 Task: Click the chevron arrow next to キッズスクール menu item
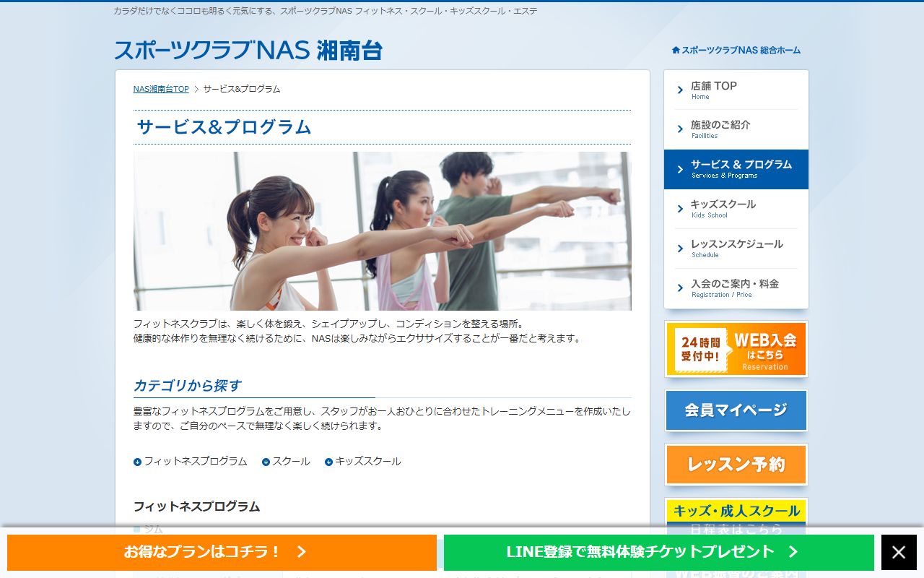click(680, 209)
